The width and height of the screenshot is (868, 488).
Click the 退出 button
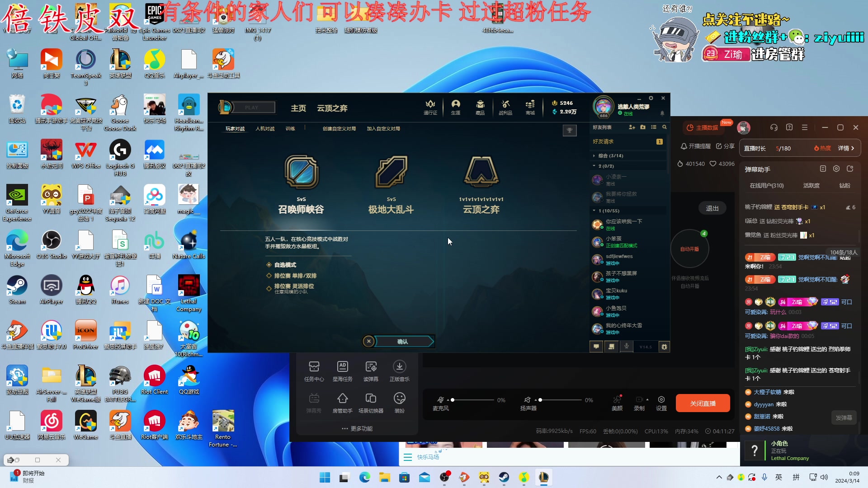click(x=712, y=208)
